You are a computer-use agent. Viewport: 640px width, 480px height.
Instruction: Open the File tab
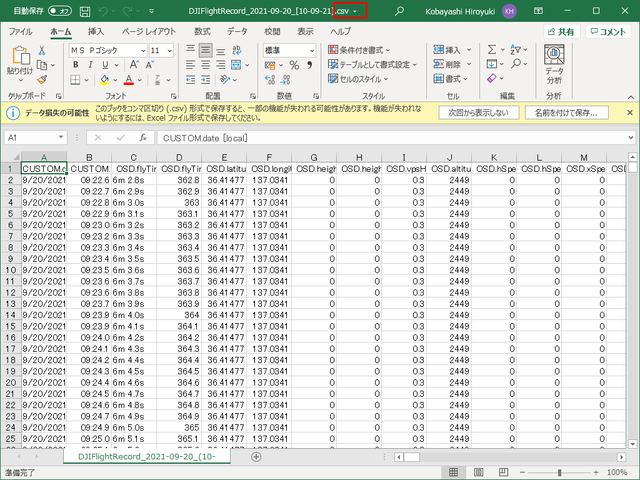[x=20, y=31]
